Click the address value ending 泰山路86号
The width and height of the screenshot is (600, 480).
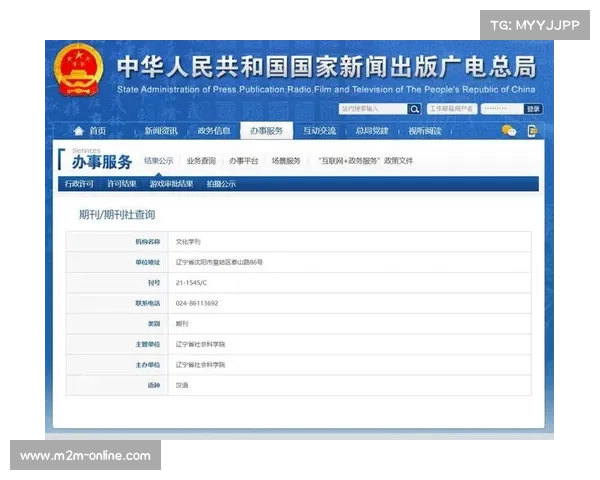[x=219, y=262]
